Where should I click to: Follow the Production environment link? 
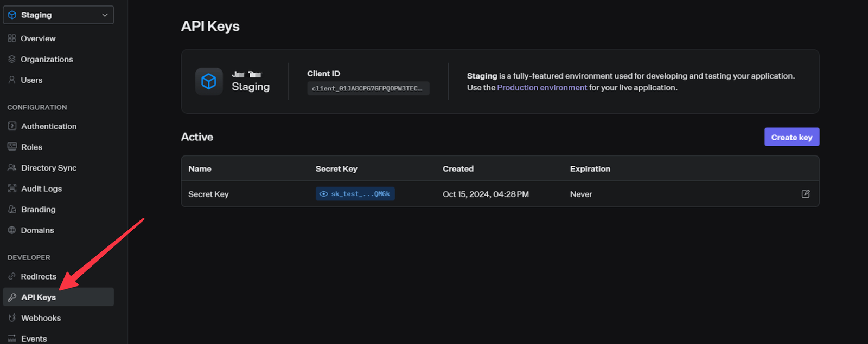[542, 87]
